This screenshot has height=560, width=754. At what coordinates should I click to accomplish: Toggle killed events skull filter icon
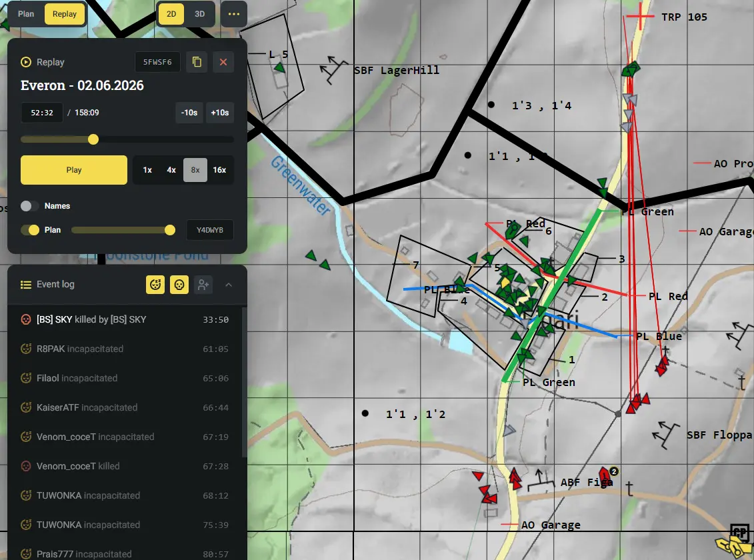point(179,285)
